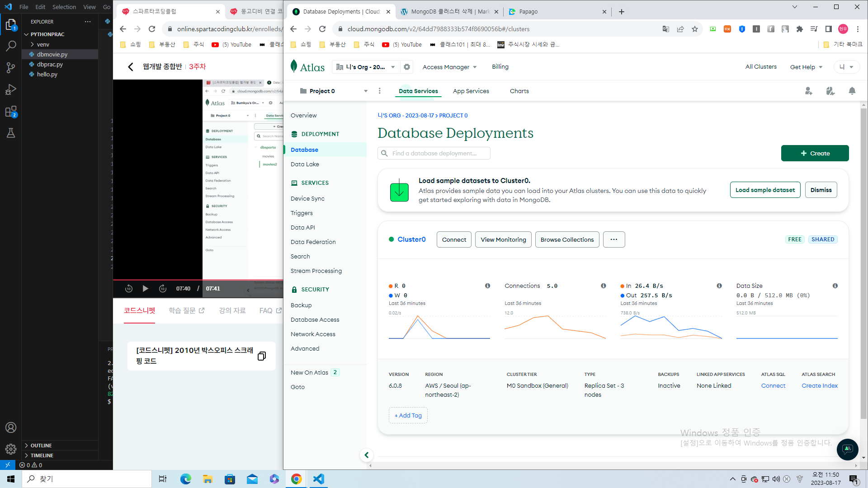The width and height of the screenshot is (868, 488).
Task: Open the Cluster0 more options menu
Action: 613,239
